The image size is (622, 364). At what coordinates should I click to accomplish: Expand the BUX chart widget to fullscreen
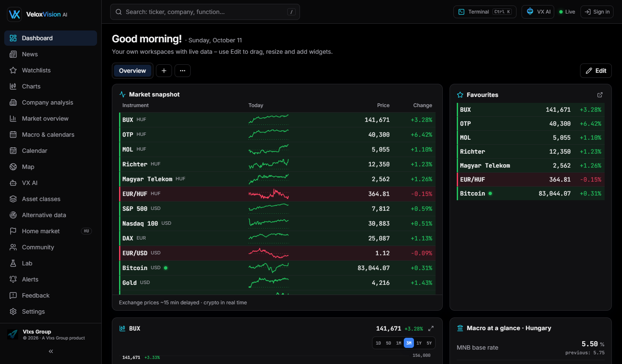click(x=431, y=328)
